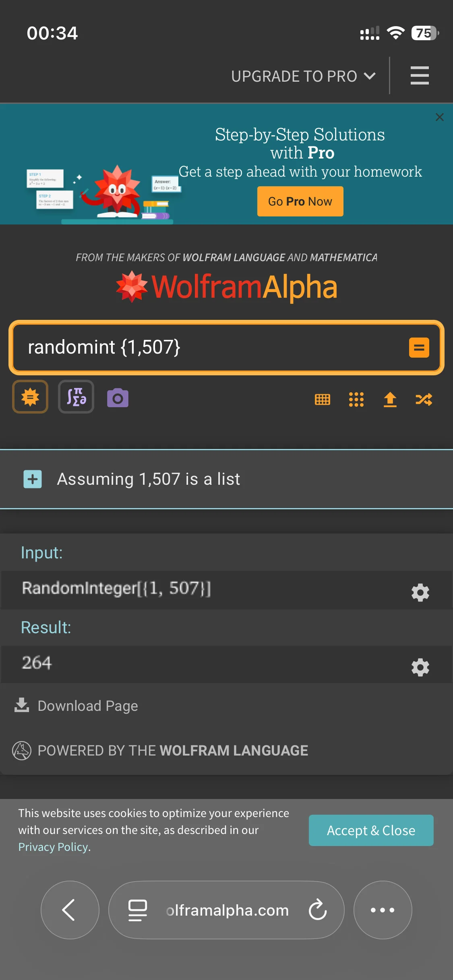Click the upload file icon
Viewport: 453px width, 980px height.
(390, 399)
